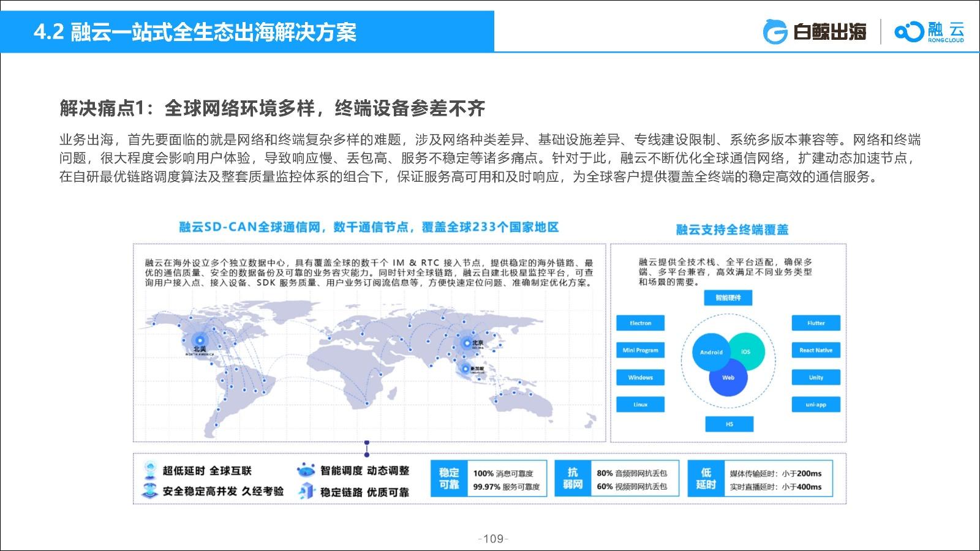Select the line 实时直播延时：小于400ms

(x=775, y=487)
